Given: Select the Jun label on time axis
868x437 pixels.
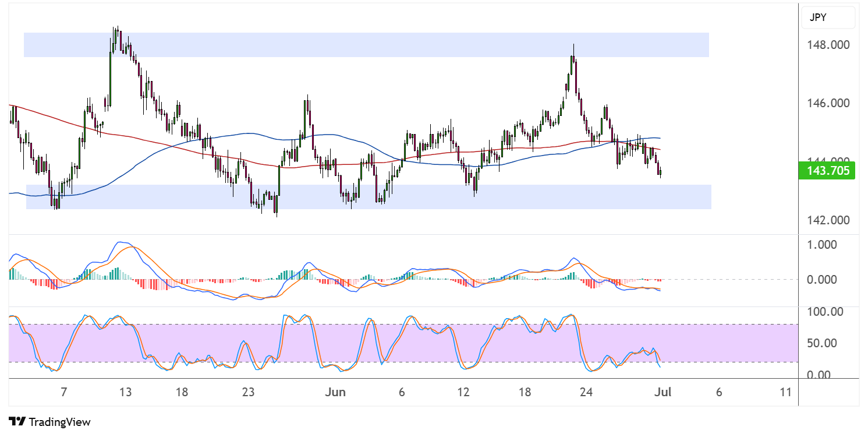Looking at the screenshot, I should [335, 392].
